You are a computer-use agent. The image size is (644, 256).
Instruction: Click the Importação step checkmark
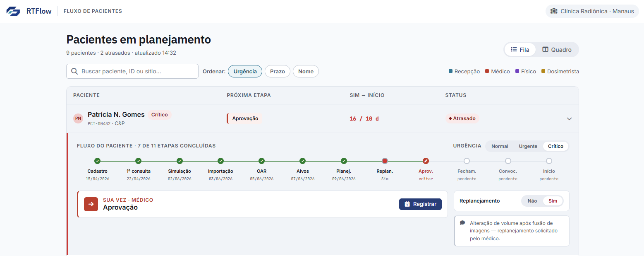pos(220,161)
